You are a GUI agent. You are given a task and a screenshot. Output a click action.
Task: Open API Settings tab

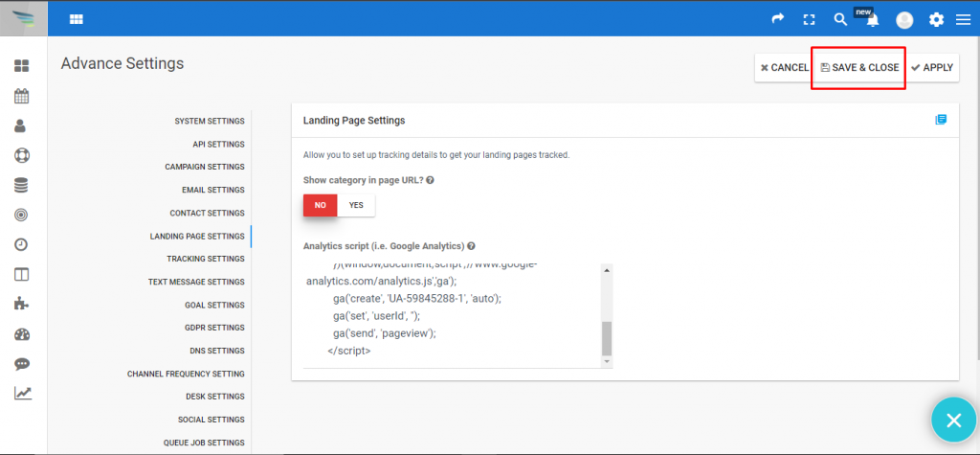coord(219,144)
